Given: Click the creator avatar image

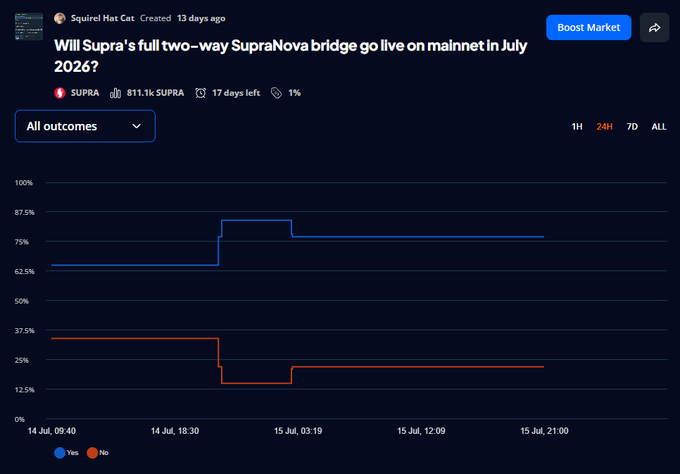Looking at the screenshot, I should click(x=60, y=18).
